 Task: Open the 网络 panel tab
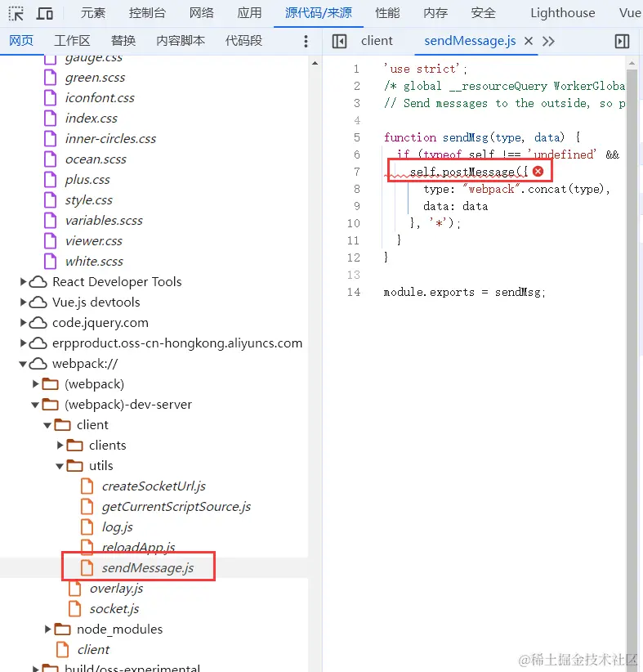pyautogui.click(x=202, y=13)
